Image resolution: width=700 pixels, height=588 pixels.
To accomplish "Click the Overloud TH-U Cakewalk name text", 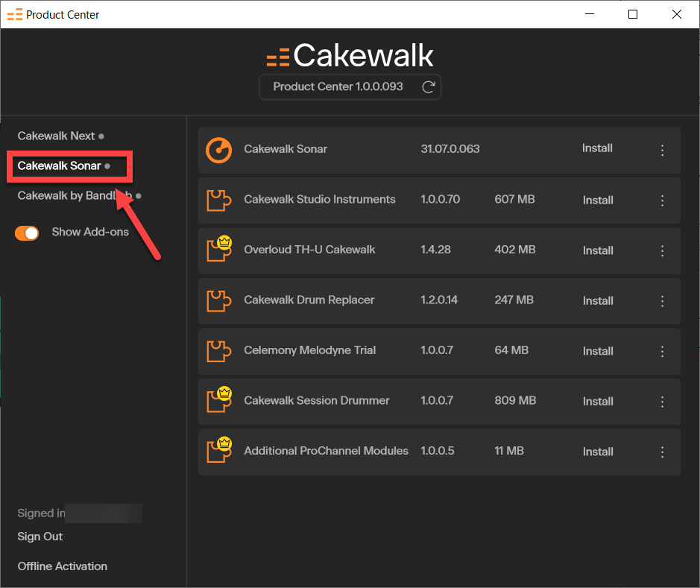I will click(x=309, y=250).
